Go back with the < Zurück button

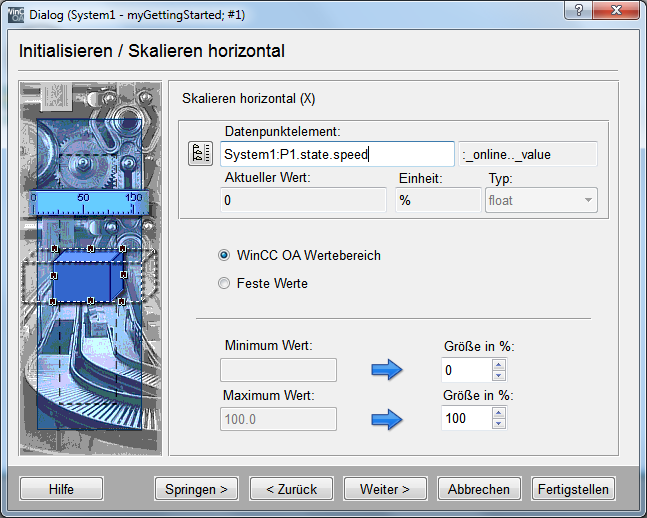click(x=291, y=489)
